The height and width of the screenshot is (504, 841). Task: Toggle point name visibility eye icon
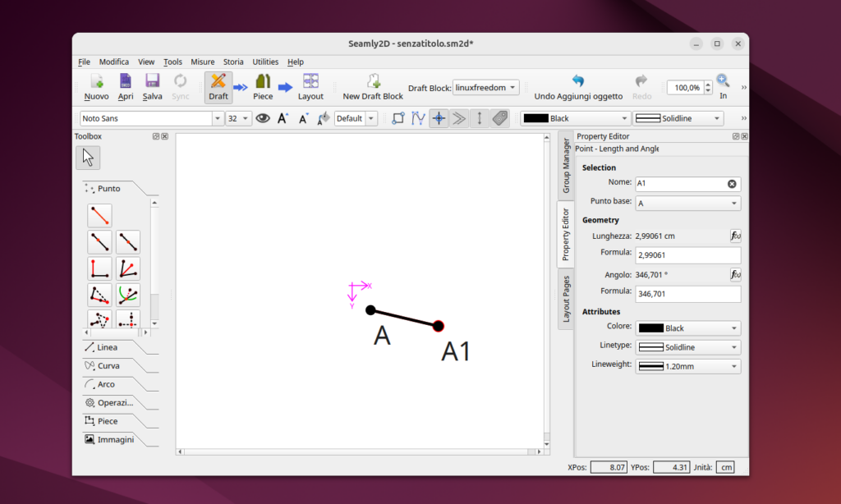click(262, 118)
